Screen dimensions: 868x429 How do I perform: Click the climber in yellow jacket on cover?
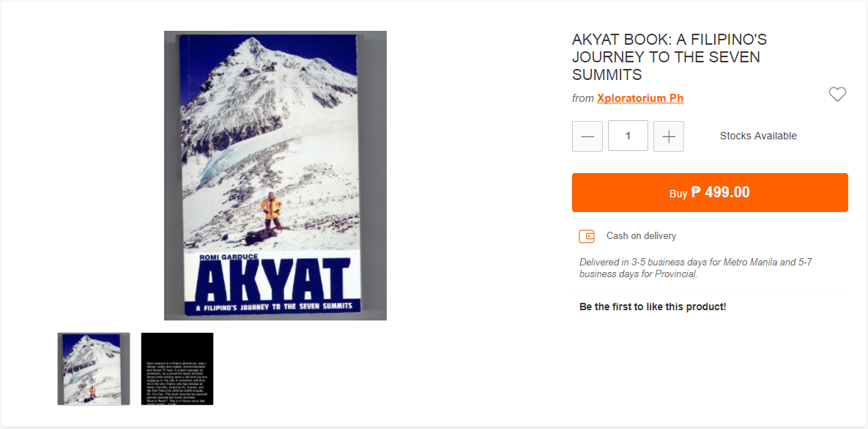click(271, 211)
